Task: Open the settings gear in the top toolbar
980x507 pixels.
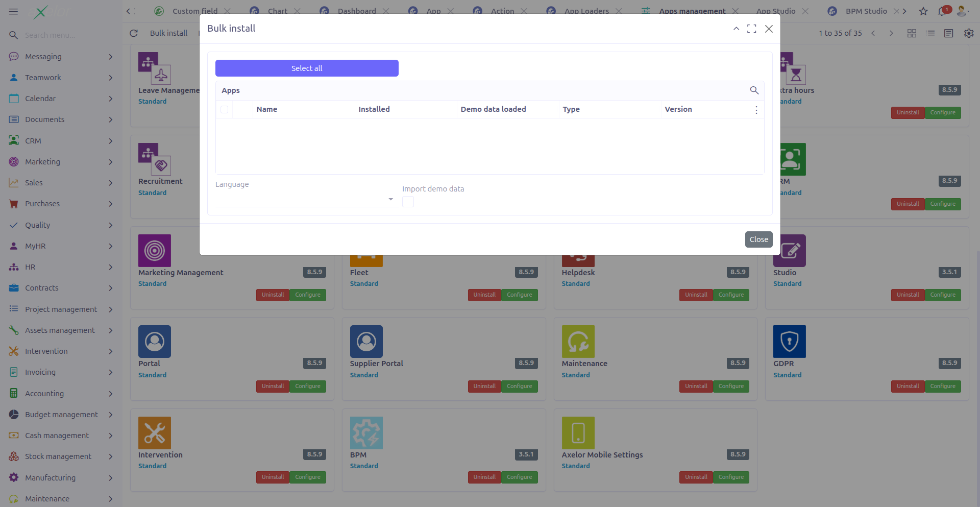Action: pyautogui.click(x=969, y=33)
